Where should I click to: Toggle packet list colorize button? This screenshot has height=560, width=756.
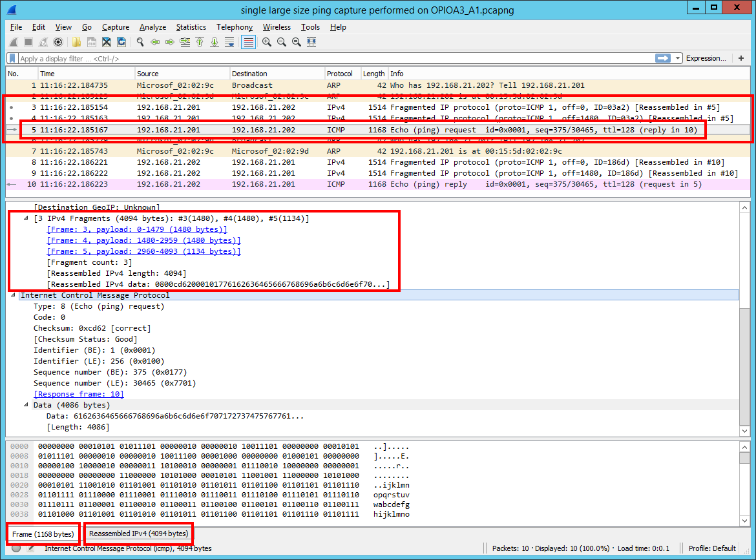(x=248, y=43)
